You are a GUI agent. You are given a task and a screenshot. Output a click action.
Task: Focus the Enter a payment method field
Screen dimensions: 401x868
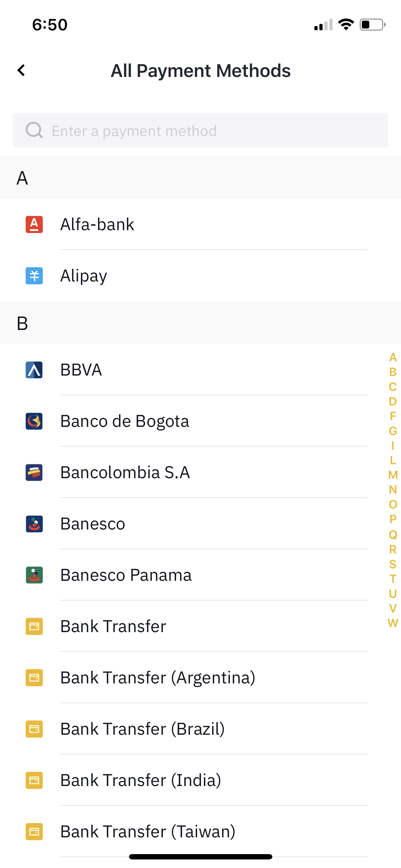coord(200,130)
